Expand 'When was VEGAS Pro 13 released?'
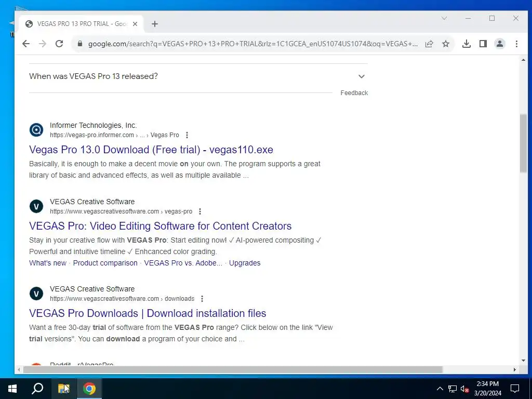Viewport: 532px width, 399px height. point(198,76)
